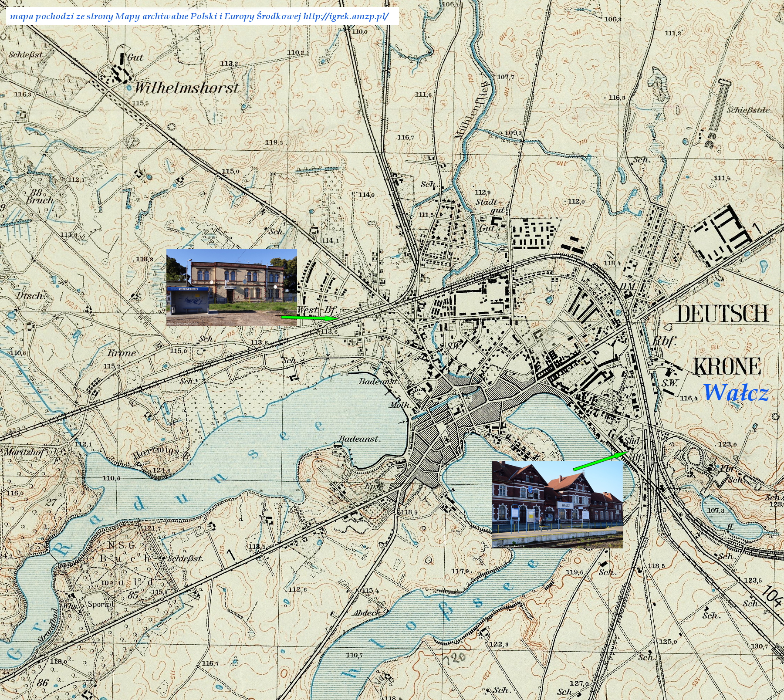
Task: Click the 'D.M.' label
Action: pos(628,286)
